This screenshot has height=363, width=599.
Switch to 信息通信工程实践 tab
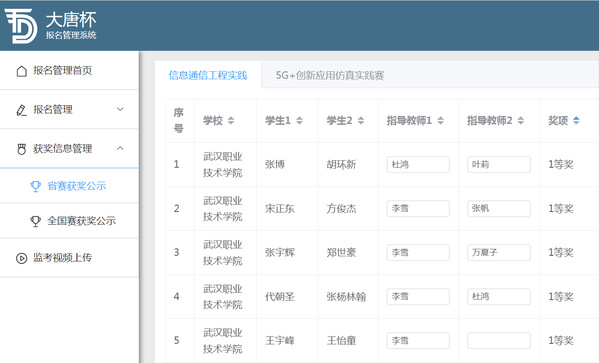coord(208,75)
